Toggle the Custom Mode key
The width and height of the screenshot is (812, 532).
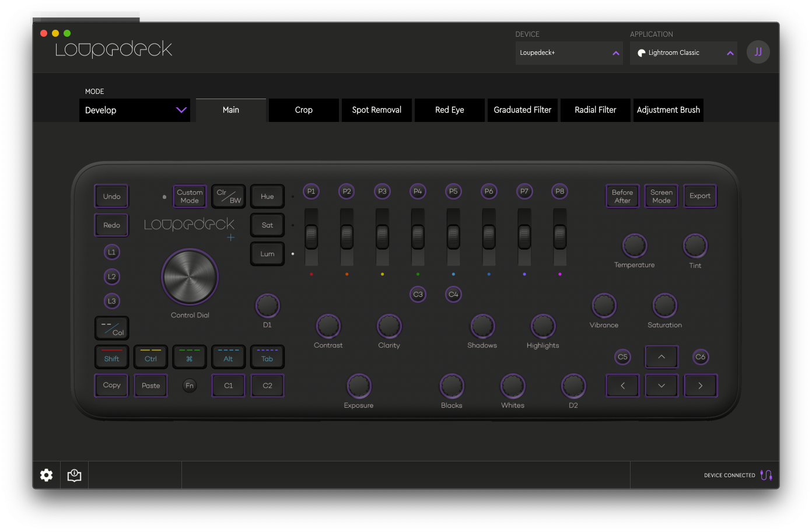(190, 197)
